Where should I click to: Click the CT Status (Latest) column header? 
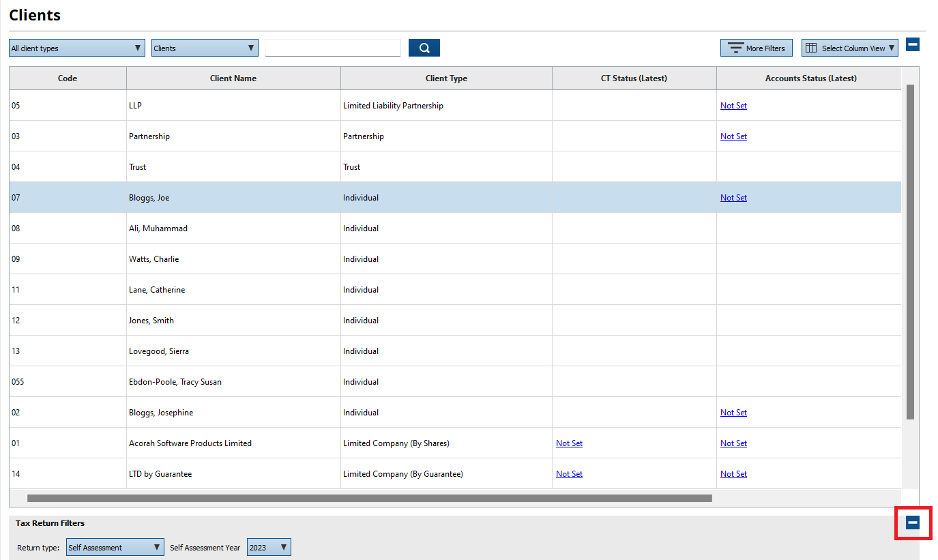coord(633,78)
